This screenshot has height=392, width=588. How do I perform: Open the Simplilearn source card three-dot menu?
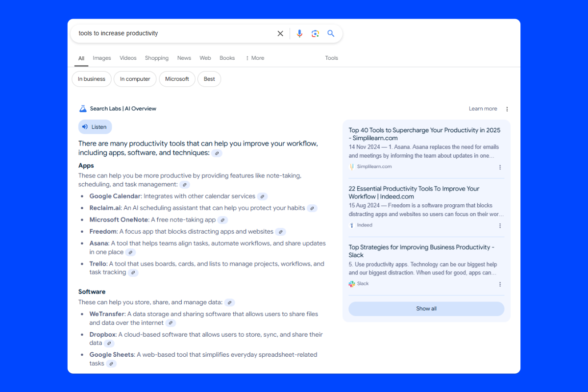[x=500, y=167]
